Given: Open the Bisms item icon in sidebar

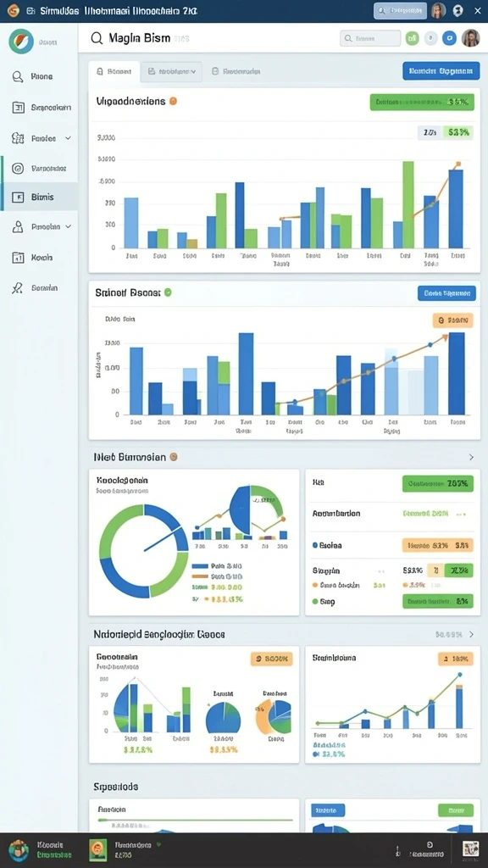Looking at the screenshot, I should click(18, 197).
